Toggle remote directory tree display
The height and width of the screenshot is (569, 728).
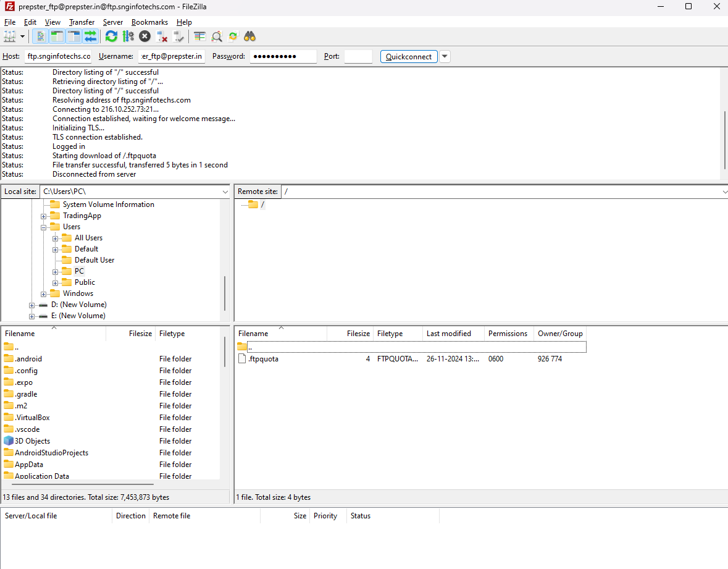pyautogui.click(x=74, y=36)
